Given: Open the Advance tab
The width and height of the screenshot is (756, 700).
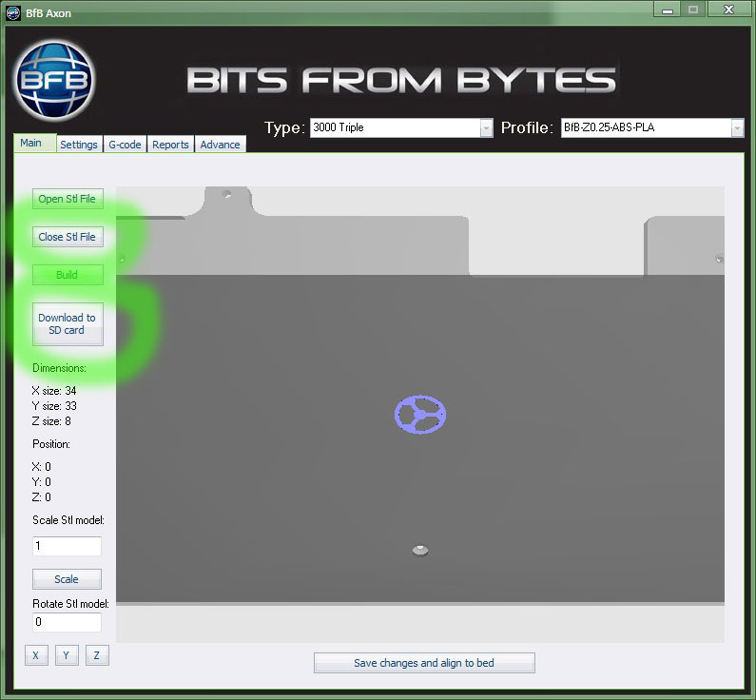Looking at the screenshot, I should pos(220,145).
